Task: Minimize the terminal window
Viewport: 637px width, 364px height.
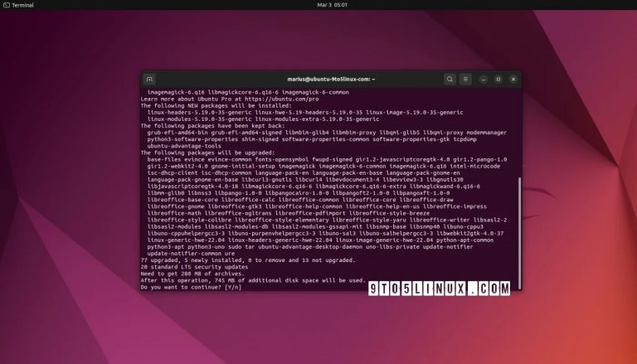Action: tap(484, 80)
